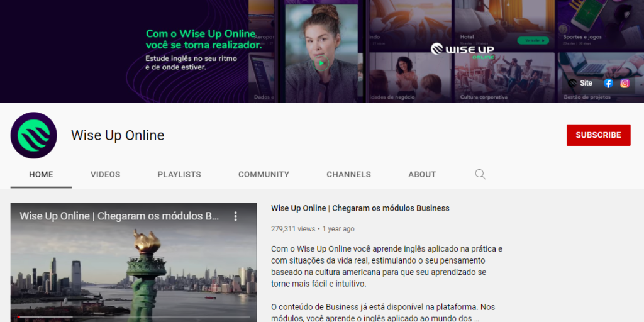Open the PLAYLISTS tab
This screenshot has width=644, height=322.
pos(179,175)
